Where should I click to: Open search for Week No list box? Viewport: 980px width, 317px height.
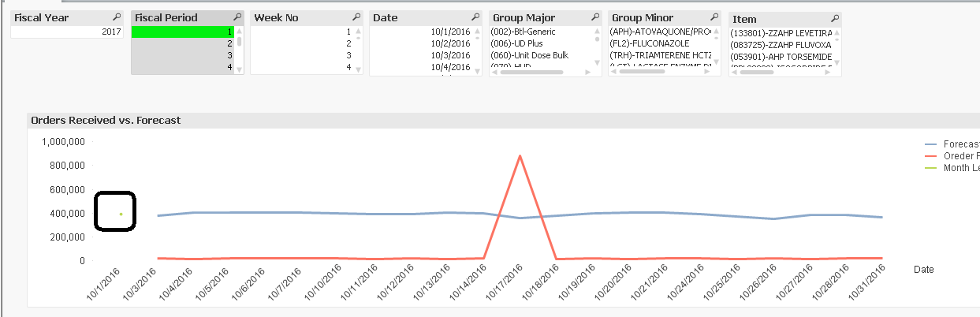(356, 17)
